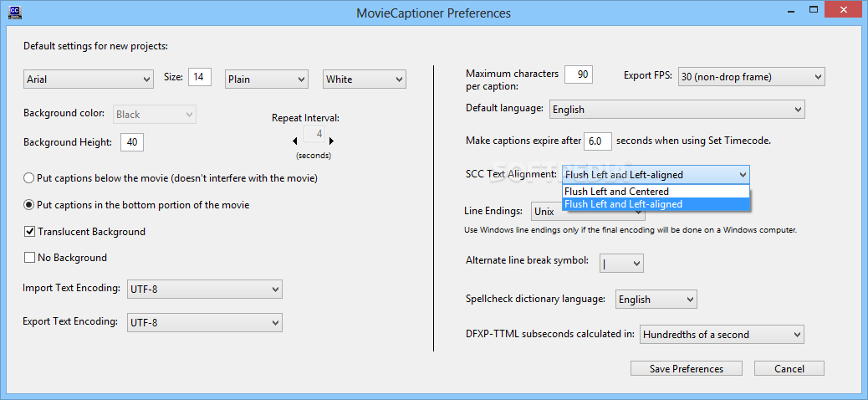Click the caption expire seconds field

(598, 141)
